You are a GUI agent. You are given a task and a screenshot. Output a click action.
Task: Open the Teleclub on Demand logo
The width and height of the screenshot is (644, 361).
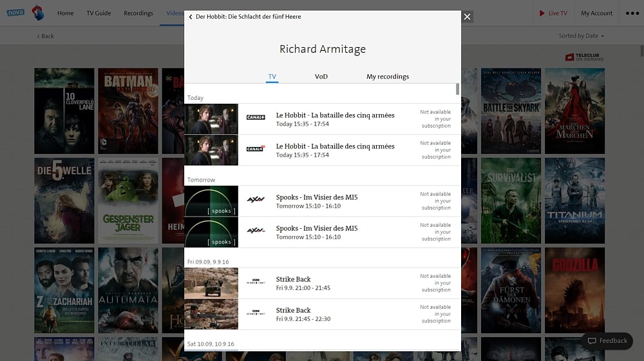coord(585,57)
